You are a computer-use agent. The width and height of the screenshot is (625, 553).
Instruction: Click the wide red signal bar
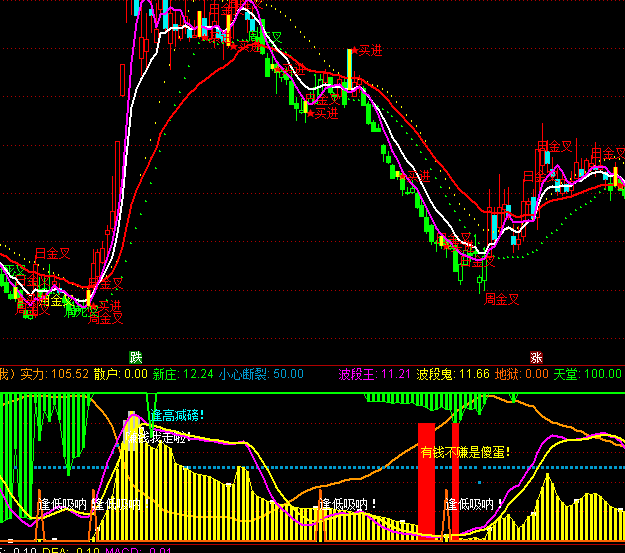pyautogui.click(x=427, y=480)
